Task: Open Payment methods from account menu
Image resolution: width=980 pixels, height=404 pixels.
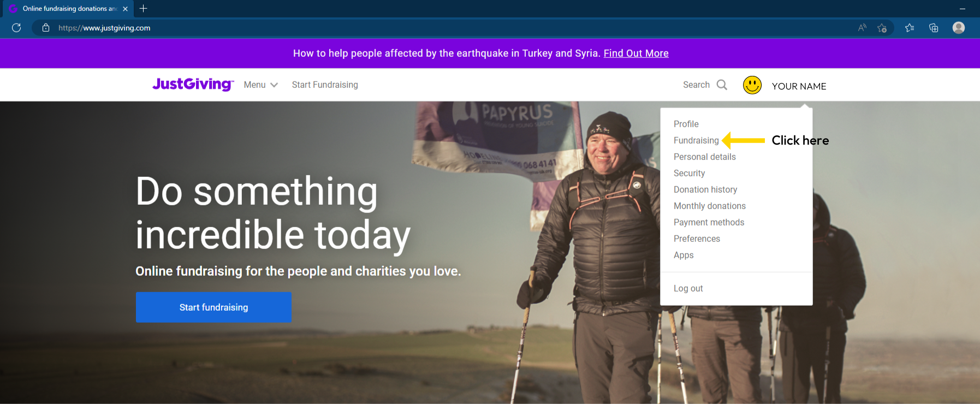Action: point(709,222)
